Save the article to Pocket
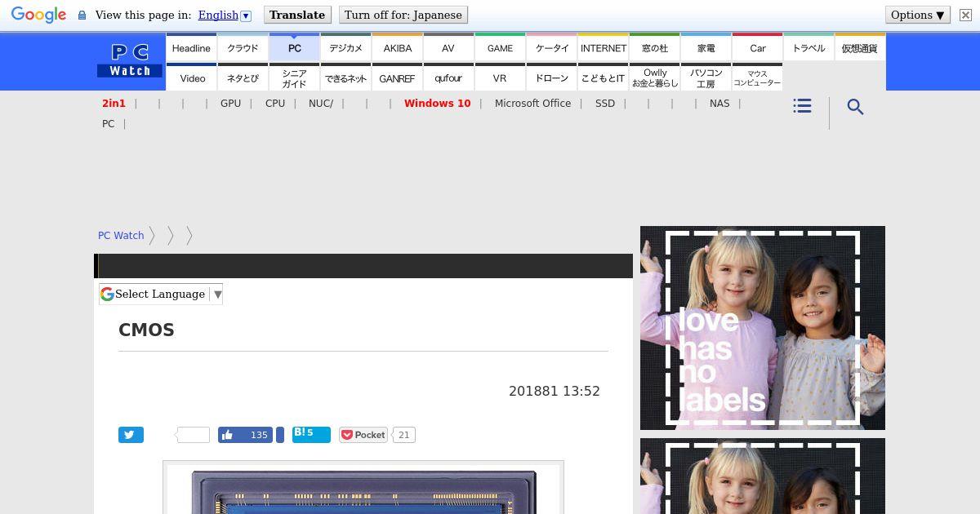 click(x=363, y=435)
